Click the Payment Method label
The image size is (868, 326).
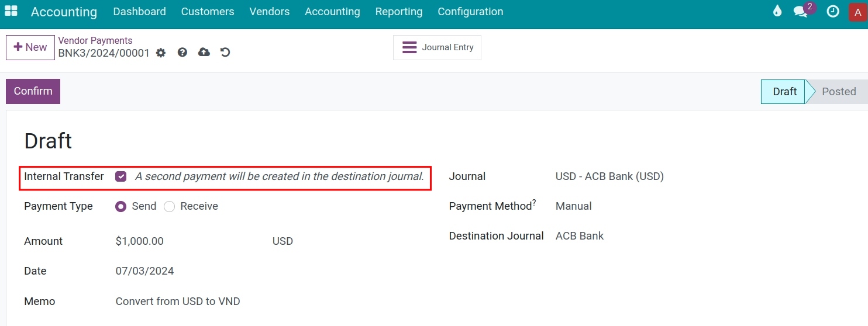pos(490,206)
